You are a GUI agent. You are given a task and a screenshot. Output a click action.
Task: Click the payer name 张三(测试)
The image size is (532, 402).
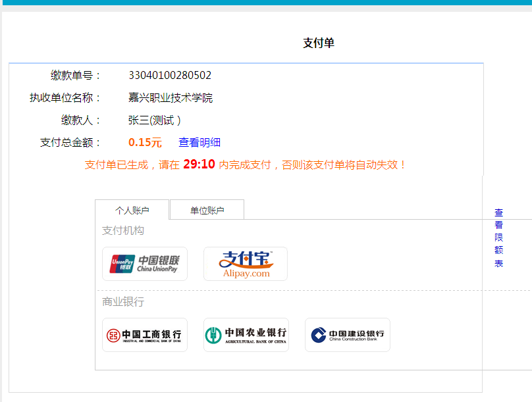[154, 120]
